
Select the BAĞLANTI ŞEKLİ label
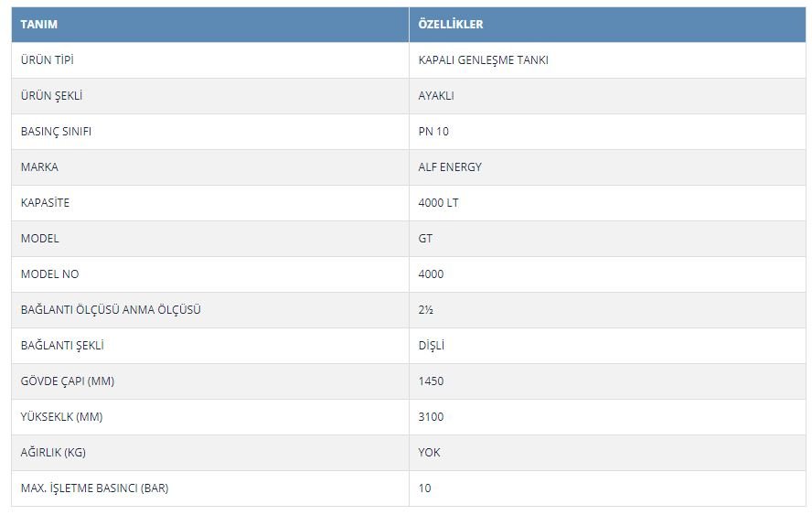(62, 346)
